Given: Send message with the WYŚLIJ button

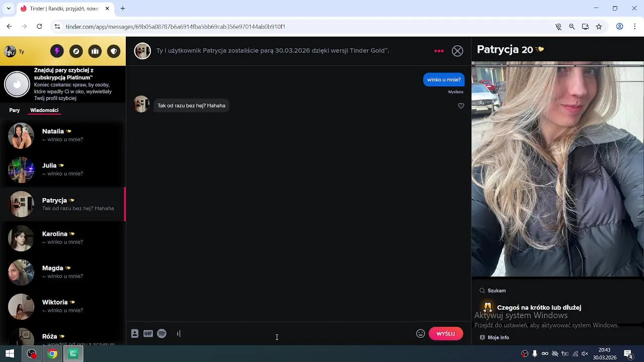Looking at the screenshot, I should point(446,334).
